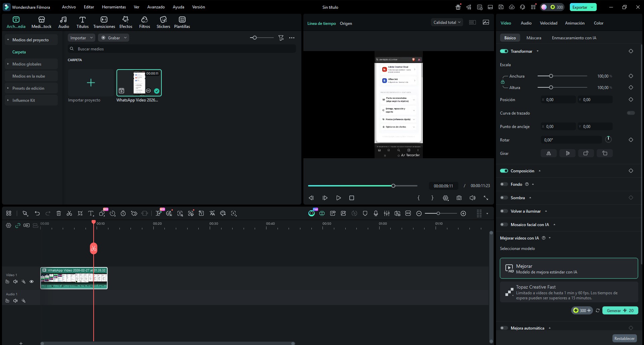The image size is (644, 345).
Task: Enable the Sombra toggle
Action: tap(504, 198)
